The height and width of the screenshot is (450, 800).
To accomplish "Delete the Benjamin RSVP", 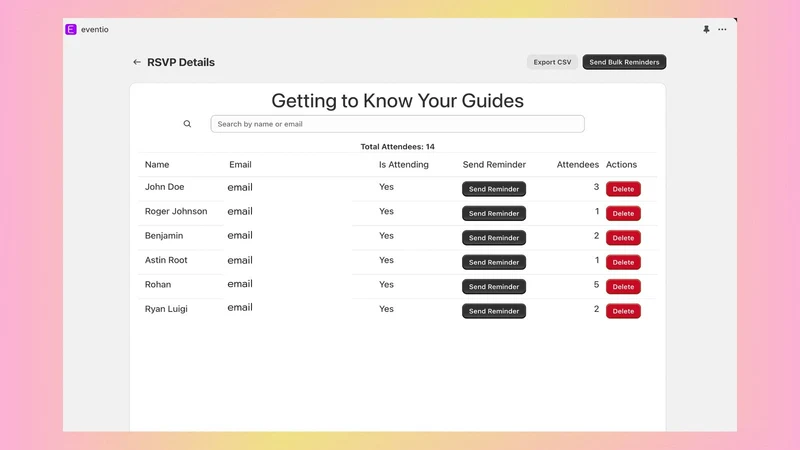I will pyautogui.click(x=623, y=238).
